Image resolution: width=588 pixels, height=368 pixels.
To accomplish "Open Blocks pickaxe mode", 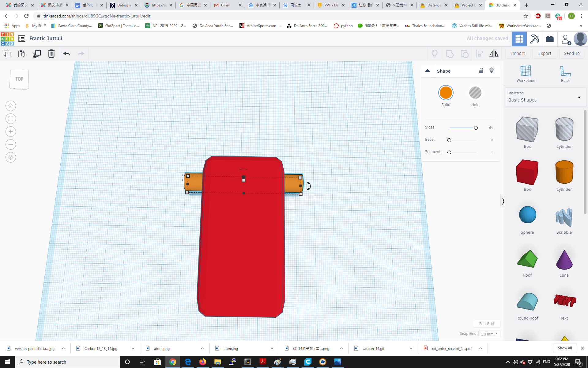I will [x=534, y=39].
